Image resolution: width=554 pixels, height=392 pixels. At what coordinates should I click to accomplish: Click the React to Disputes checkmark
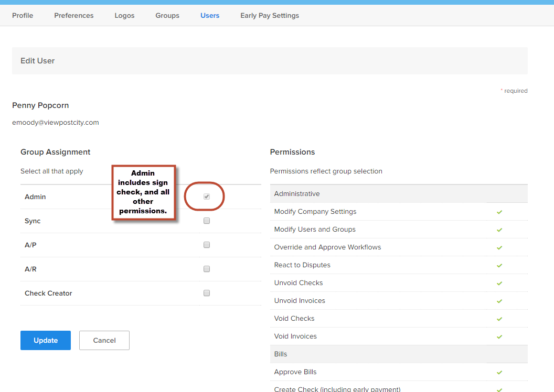pos(499,265)
